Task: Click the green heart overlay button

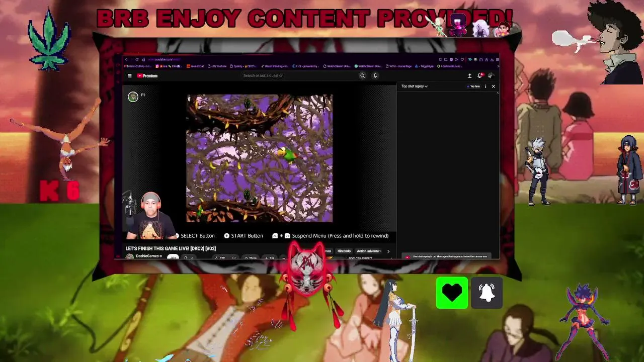Action: pos(452,293)
